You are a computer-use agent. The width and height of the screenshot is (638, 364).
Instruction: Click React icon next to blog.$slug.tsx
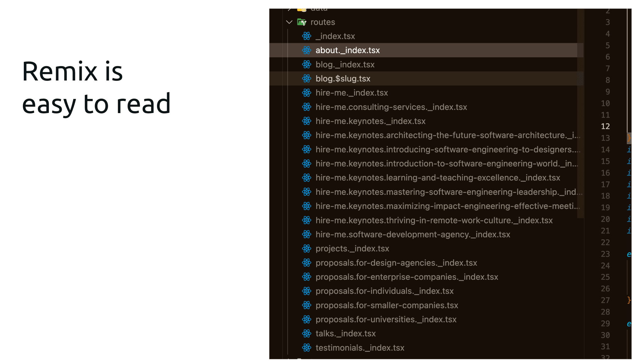(306, 79)
